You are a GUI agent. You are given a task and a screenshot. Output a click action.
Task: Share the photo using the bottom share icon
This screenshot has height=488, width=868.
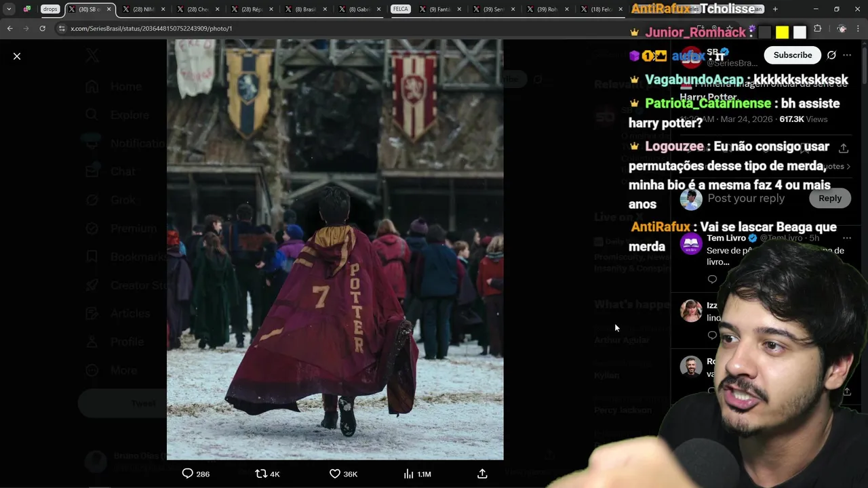[482, 474]
